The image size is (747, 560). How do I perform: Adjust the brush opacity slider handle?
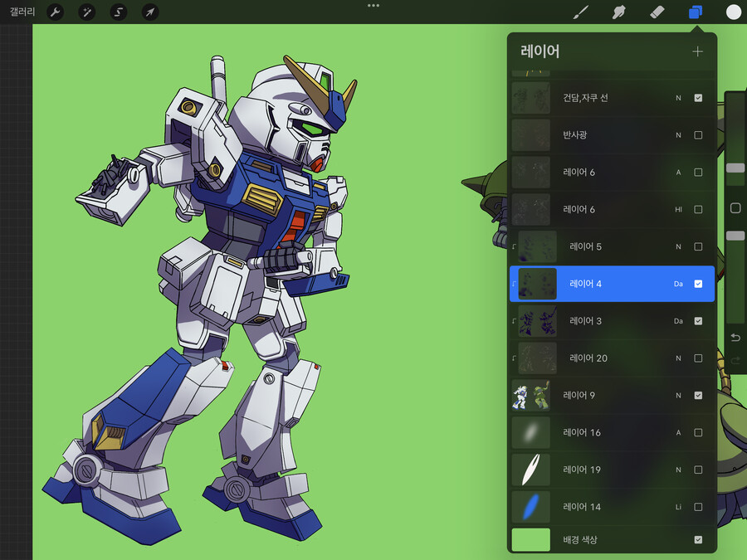(x=735, y=236)
